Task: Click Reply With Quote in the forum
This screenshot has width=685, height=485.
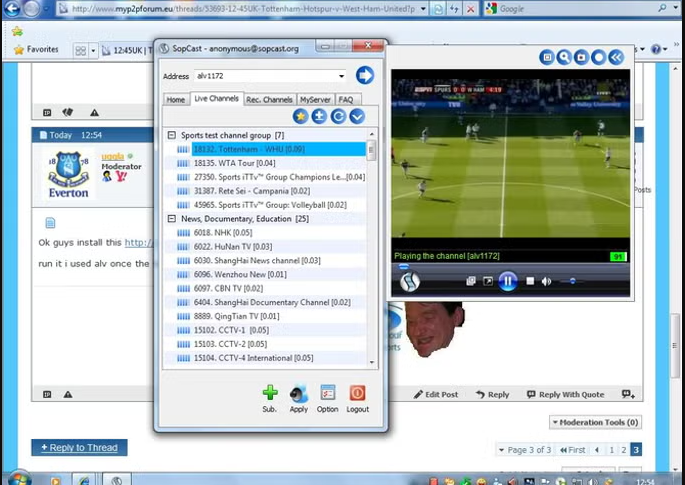Action: tap(566, 395)
